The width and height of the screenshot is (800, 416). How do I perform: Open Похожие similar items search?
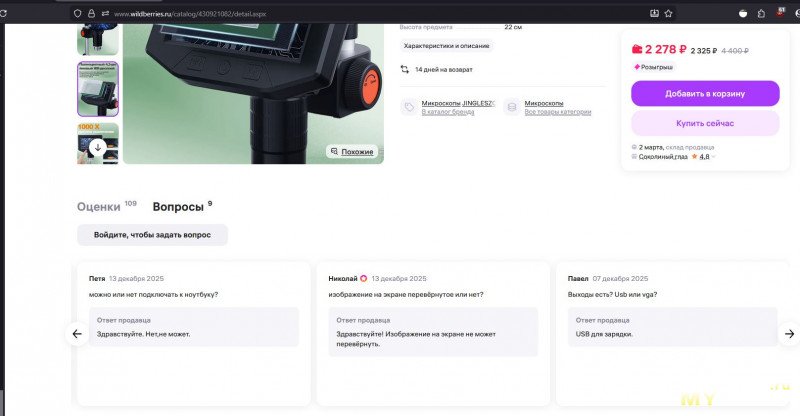(x=351, y=152)
